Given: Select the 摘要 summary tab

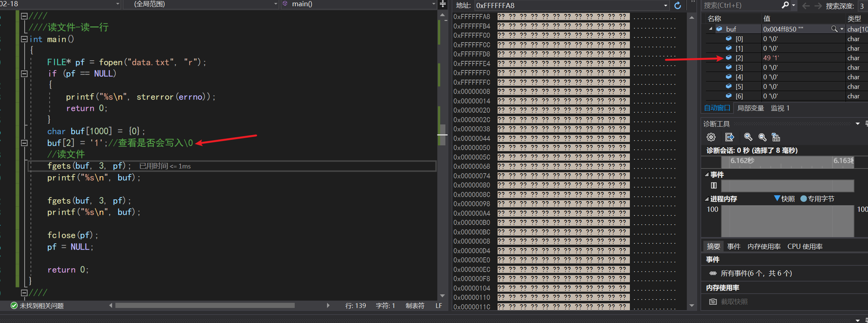Looking at the screenshot, I should pos(713,246).
